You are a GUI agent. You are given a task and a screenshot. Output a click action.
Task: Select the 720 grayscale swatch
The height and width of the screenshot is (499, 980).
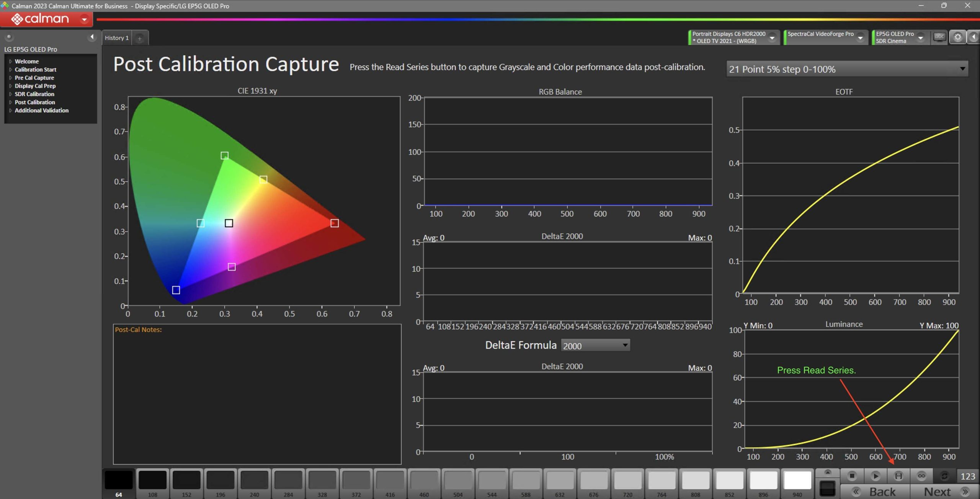point(628,483)
